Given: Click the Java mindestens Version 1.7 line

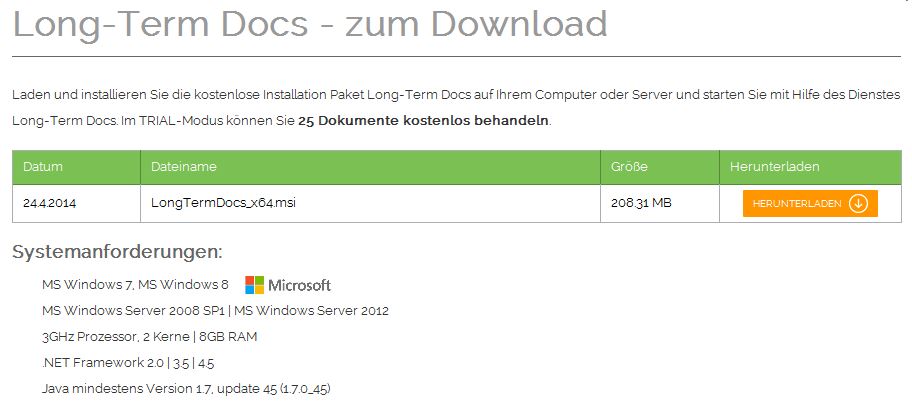Looking at the screenshot, I should point(186,388).
